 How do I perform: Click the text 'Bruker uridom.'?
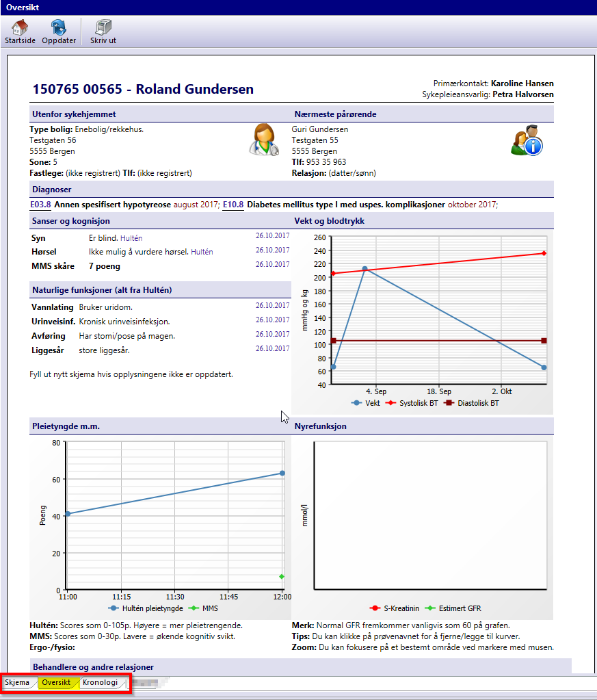[106, 307]
